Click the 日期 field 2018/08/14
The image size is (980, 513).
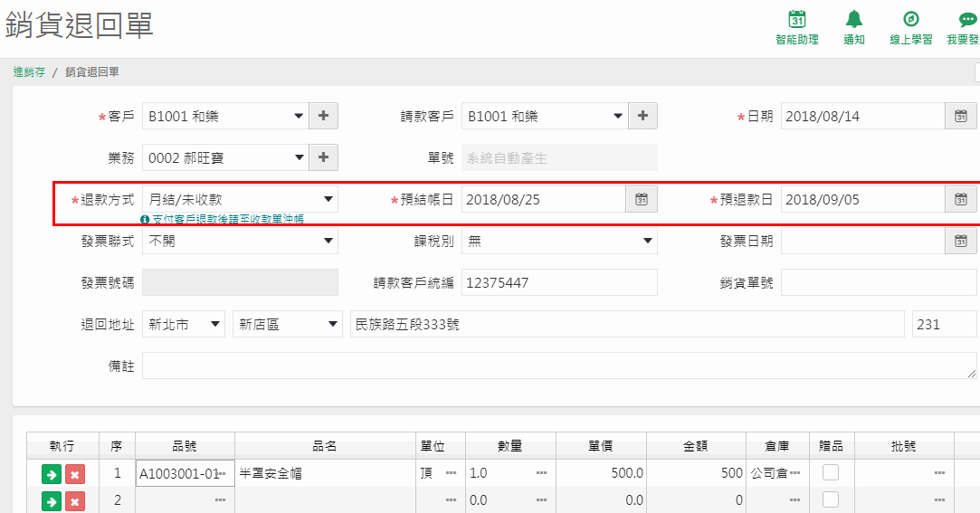[x=863, y=116]
